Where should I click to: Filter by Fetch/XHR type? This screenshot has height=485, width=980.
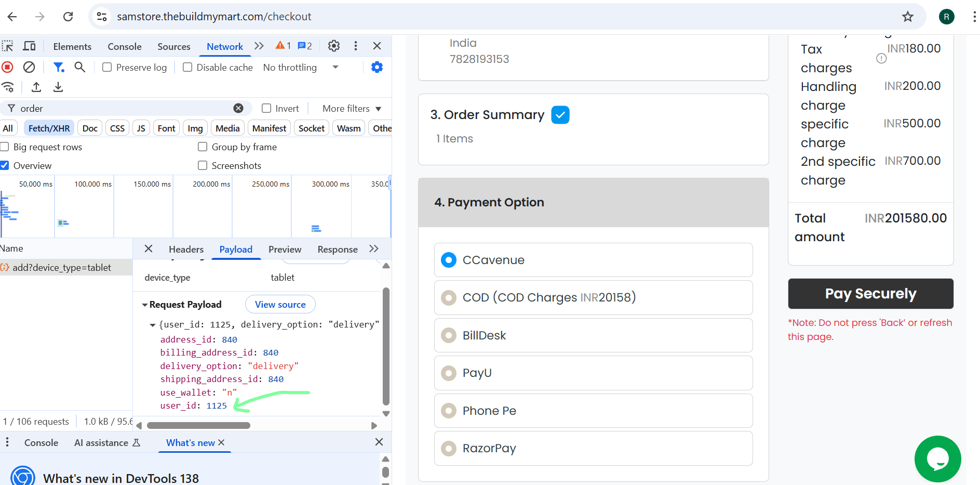[49, 128]
